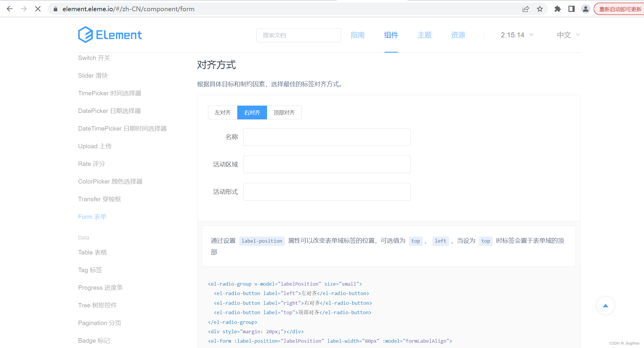Viewport: 644px width, 348px height.
Task: Open Table 表格 in sidebar
Action: click(93, 252)
